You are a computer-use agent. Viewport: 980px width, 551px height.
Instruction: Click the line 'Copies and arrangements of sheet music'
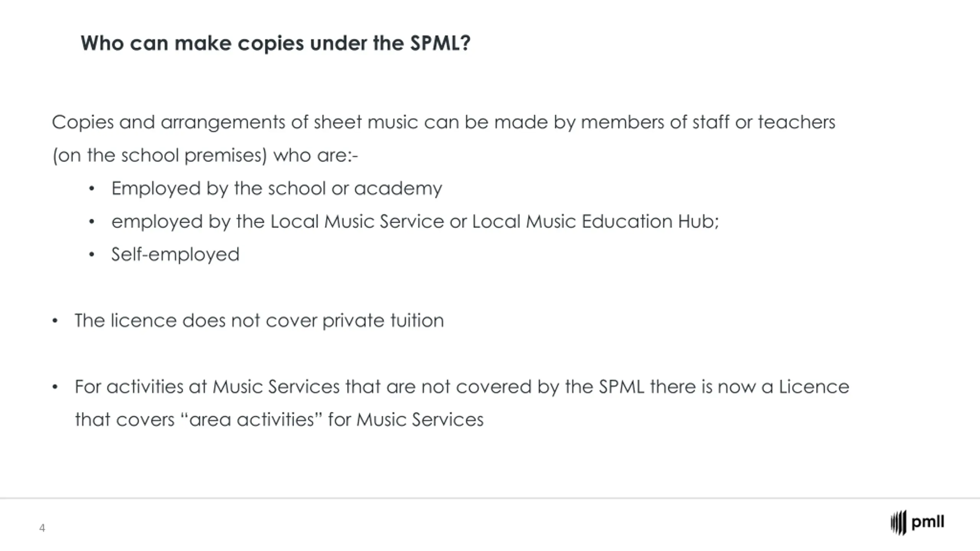point(443,123)
